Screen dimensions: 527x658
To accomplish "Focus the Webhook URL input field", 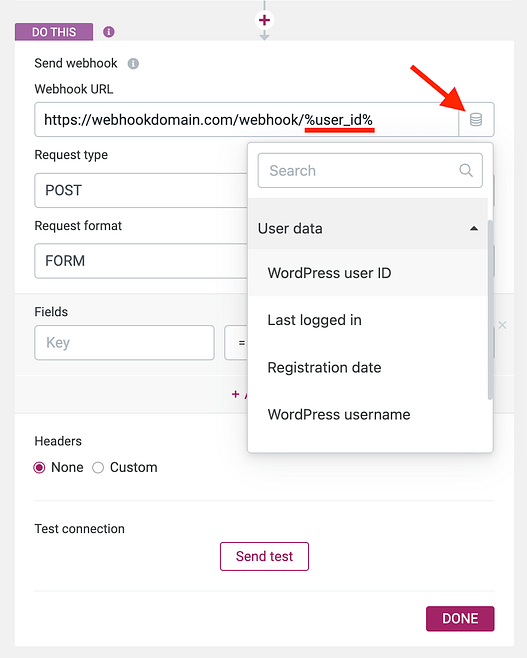I will coord(247,120).
